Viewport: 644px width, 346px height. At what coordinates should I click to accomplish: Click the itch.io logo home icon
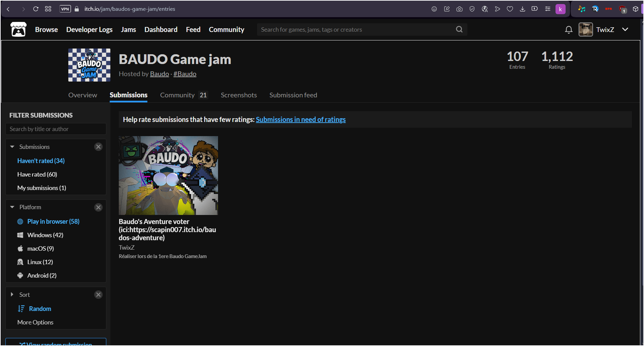[x=19, y=29]
